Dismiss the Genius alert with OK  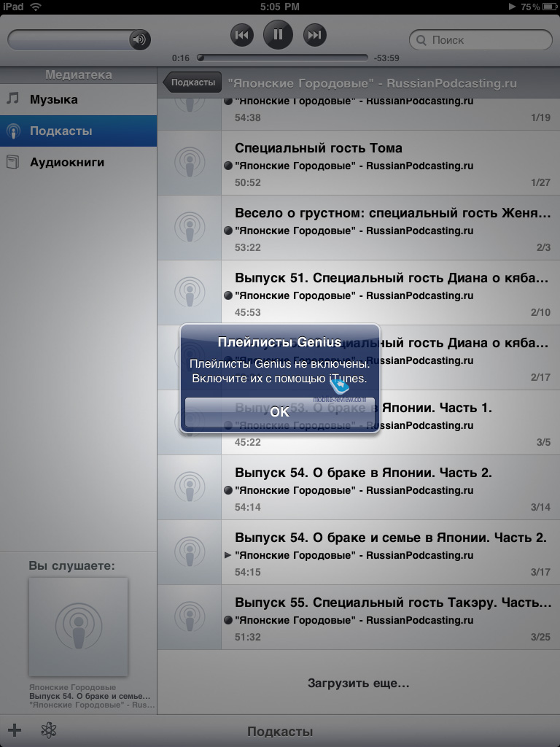[279, 412]
